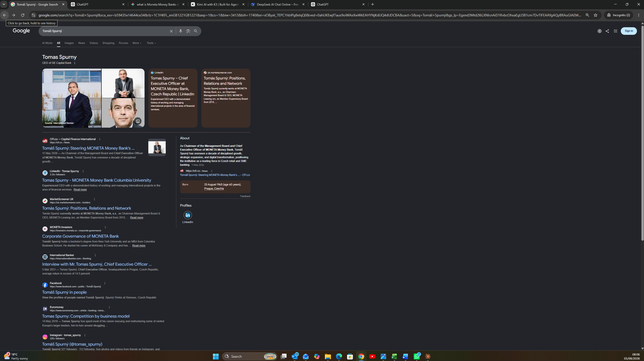Open the three-dot menu for Instagram result
This screenshot has width=644, height=361.
[85, 335]
